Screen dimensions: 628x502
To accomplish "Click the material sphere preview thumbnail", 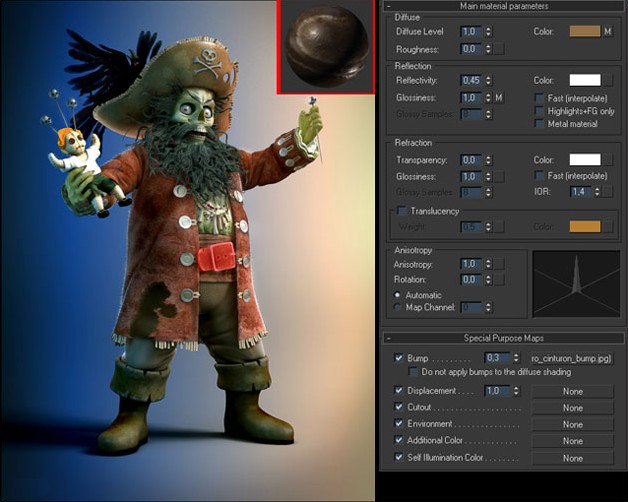I will [324, 47].
